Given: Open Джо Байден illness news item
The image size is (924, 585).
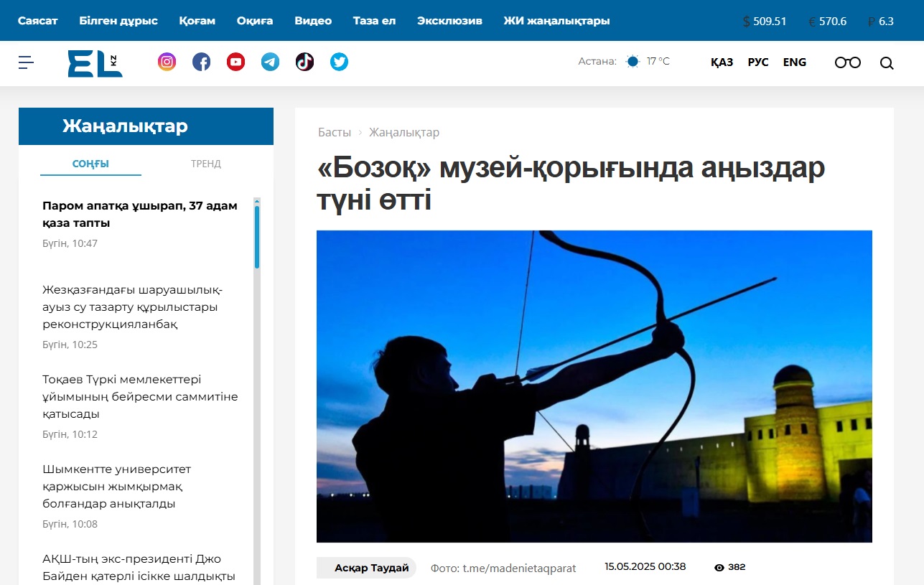Looking at the screenshot, I should pos(139,568).
